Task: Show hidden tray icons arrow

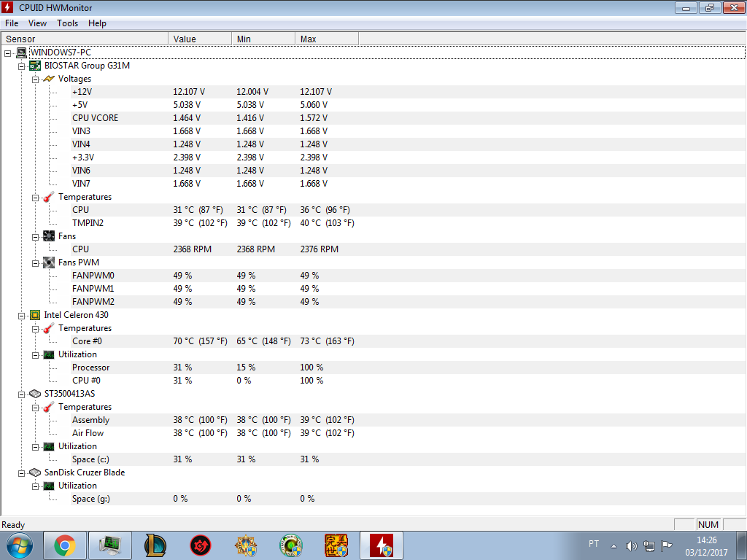Action: pyautogui.click(x=614, y=546)
